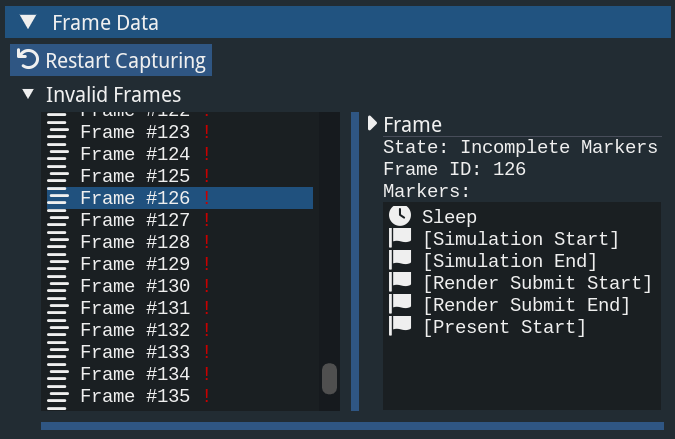The width and height of the screenshot is (675, 439).
Task: Collapse the Frame Data header
Action: point(28,22)
